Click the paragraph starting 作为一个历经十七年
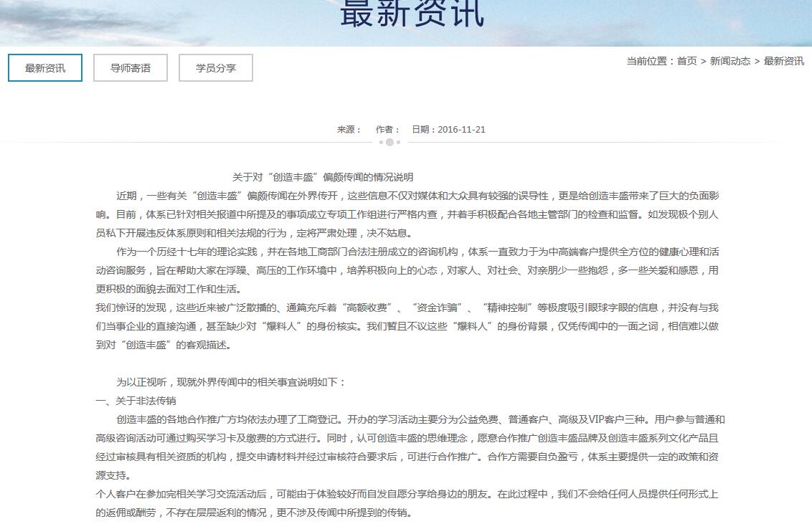This screenshot has width=812, height=524. coord(407,270)
